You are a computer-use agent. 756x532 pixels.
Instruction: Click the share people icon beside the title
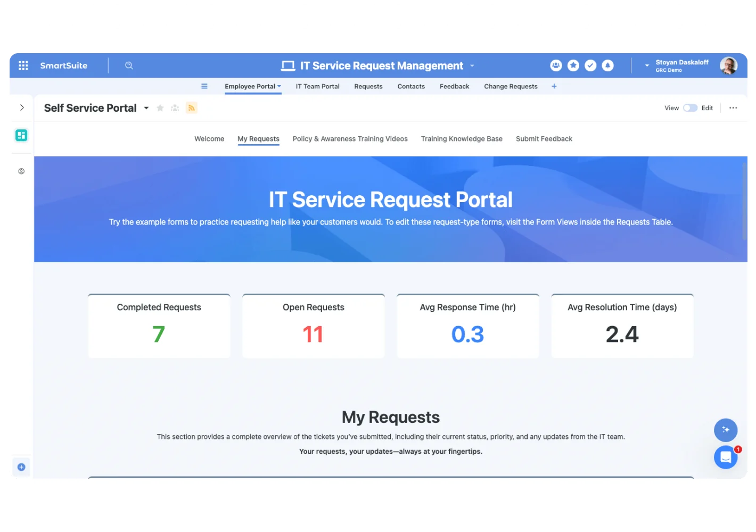coord(175,108)
